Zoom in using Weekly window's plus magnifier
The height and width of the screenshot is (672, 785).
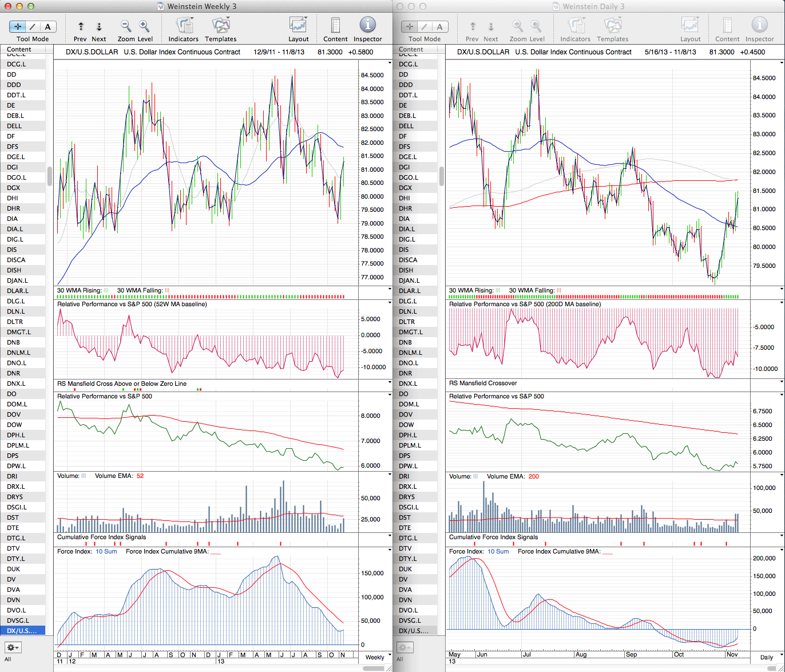144,26
